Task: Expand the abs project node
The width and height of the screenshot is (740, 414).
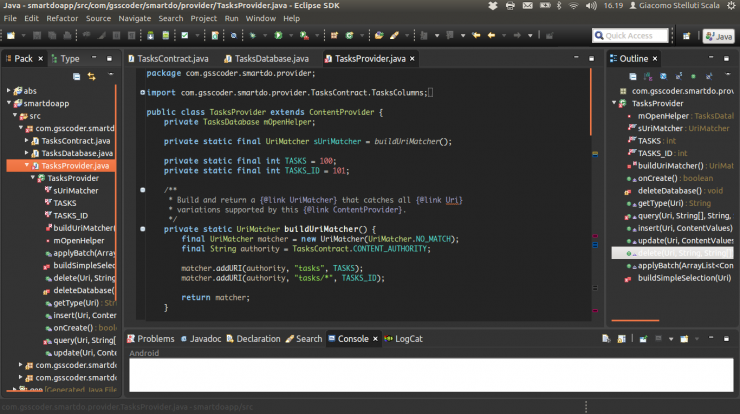Action: (x=8, y=90)
